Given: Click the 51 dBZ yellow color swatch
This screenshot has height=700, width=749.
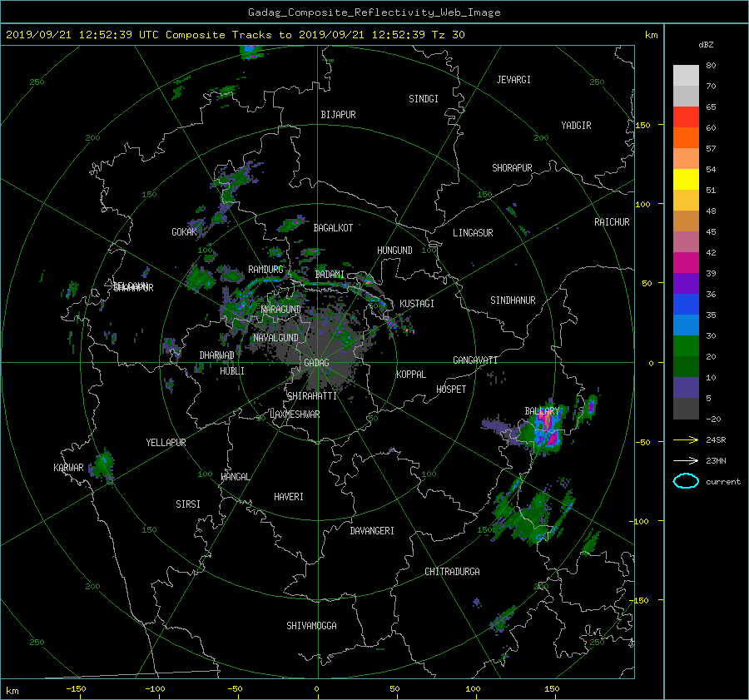Looking at the screenshot, I should pos(686,179).
